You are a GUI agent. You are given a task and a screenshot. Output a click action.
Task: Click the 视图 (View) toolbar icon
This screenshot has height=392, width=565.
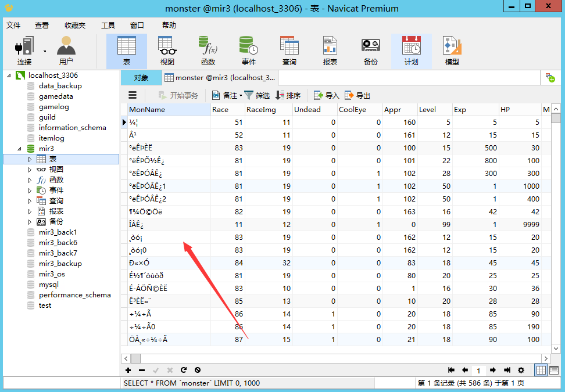coord(167,51)
